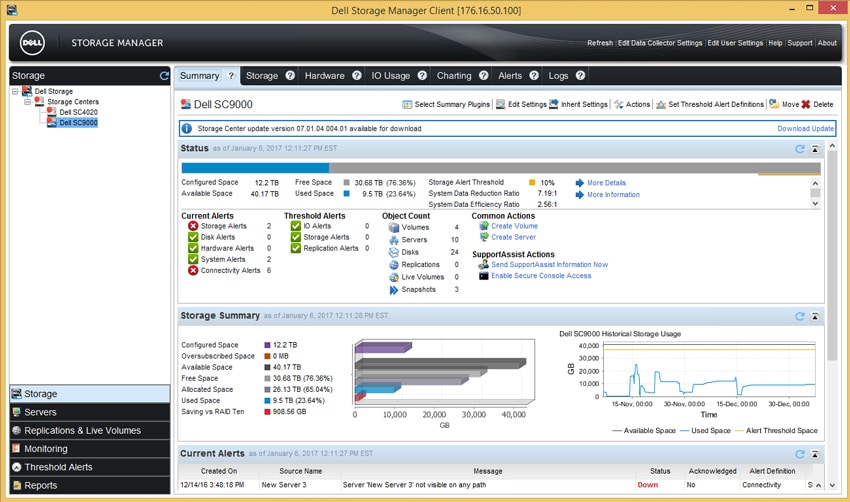This screenshot has width=850, height=502.
Task: Collapse the Status panel
Action: coord(815,149)
